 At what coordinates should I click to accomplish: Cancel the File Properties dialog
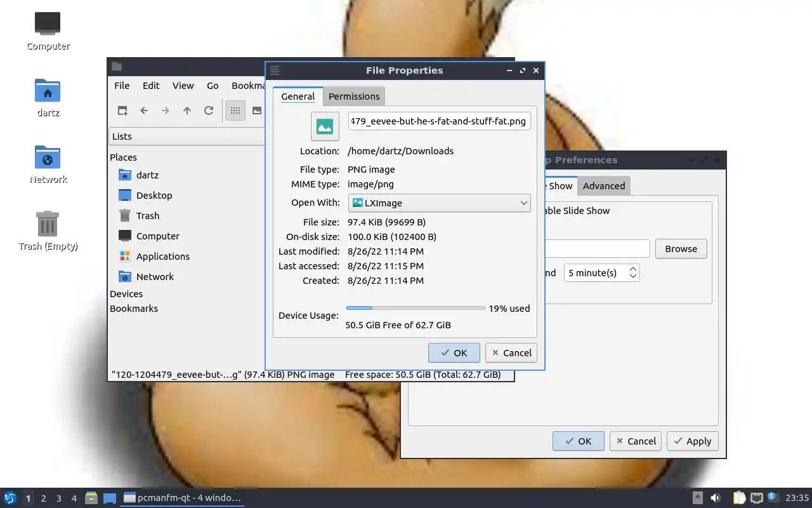[511, 353]
